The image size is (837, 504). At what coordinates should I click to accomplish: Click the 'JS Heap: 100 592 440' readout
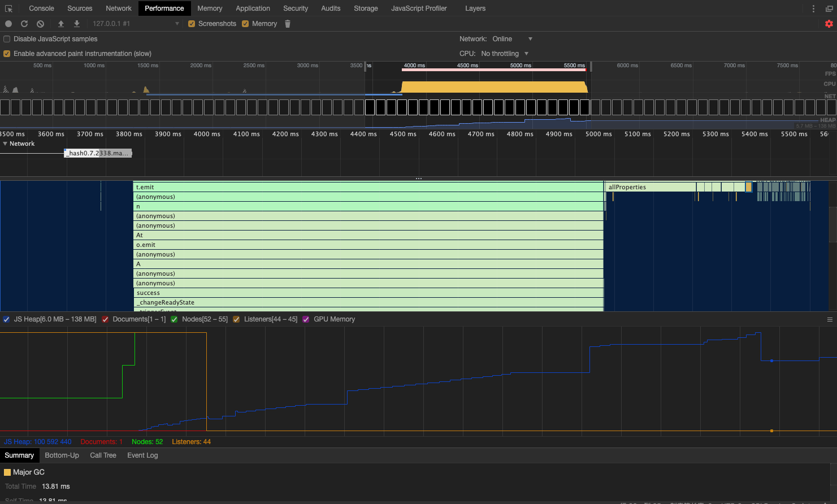coord(38,442)
